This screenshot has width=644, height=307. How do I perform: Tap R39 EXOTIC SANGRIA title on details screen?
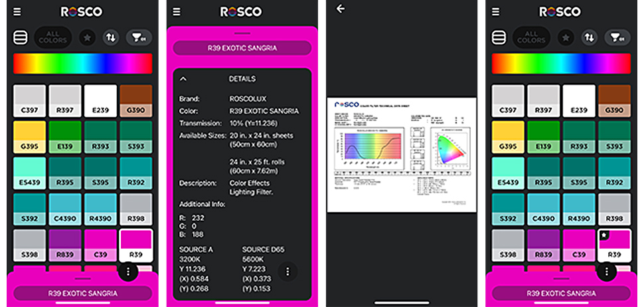(242, 48)
